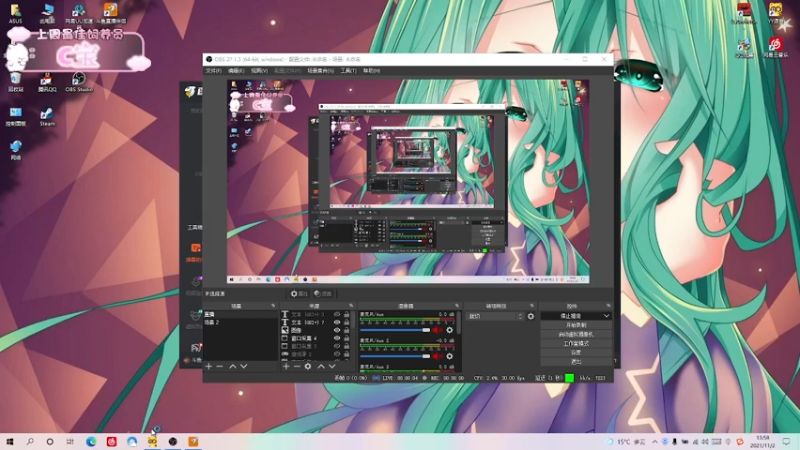800x450 pixels.
Task: Click the 属性 properties button above the Sources panel
Action: [299, 294]
